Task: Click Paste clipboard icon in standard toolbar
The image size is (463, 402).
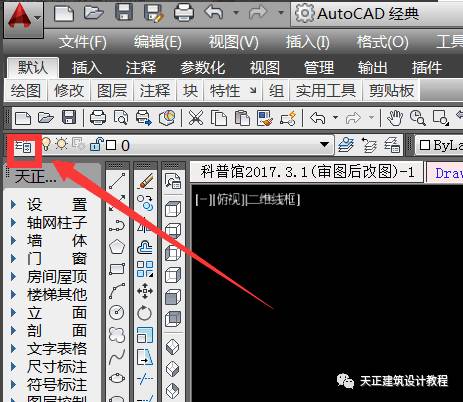Action: point(242,118)
